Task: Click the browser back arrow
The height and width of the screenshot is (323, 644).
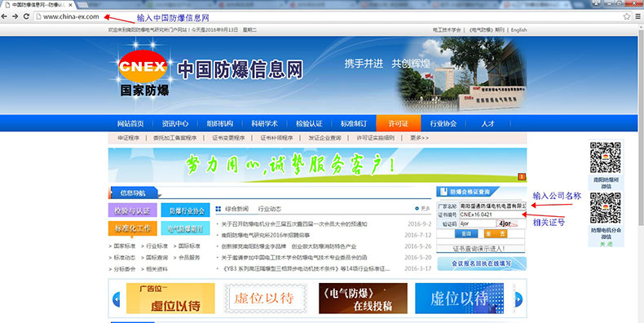Action: [x=4, y=16]
